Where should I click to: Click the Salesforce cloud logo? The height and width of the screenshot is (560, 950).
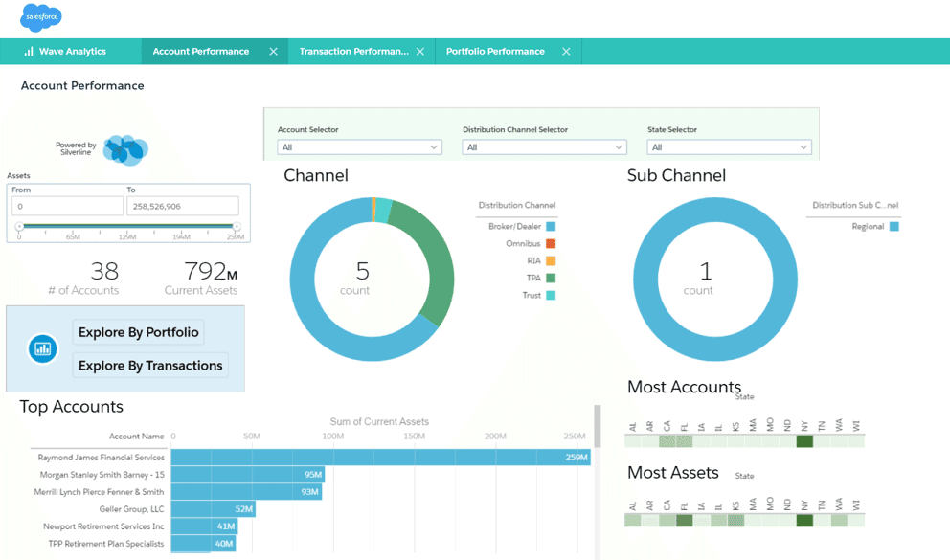(39, 17)
